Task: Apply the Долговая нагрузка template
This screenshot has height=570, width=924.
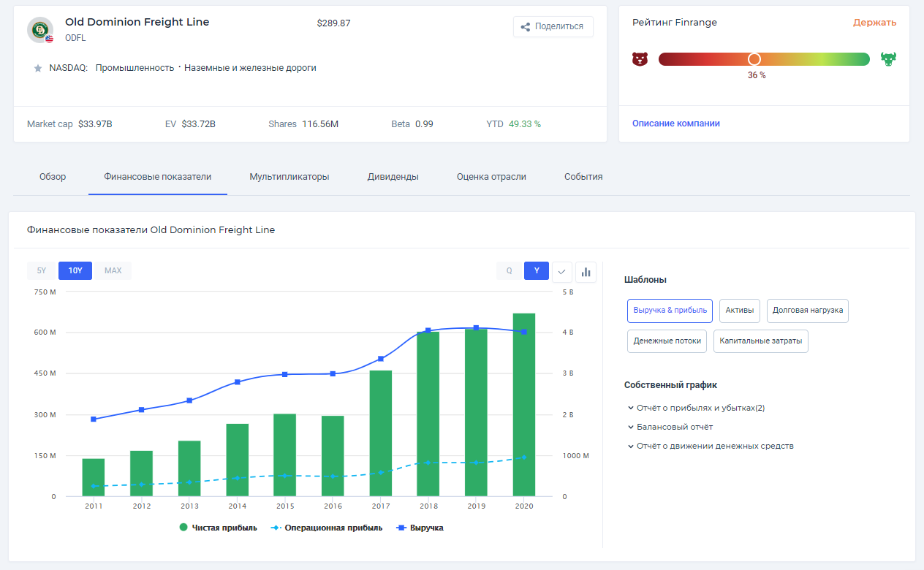Action: point(808,311)
